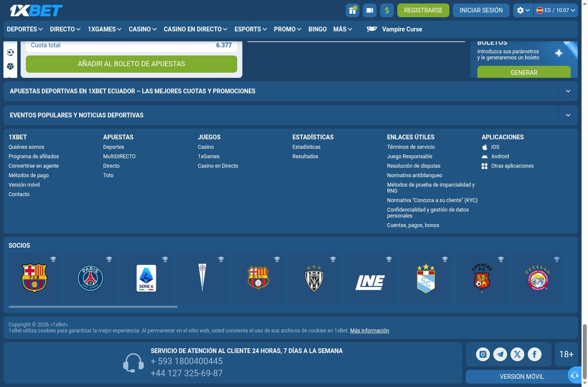Click AÑADIR AL BOLETO DE APUESTAS
This screenshot has height=387, width=588.
click(x=131, y=64)
